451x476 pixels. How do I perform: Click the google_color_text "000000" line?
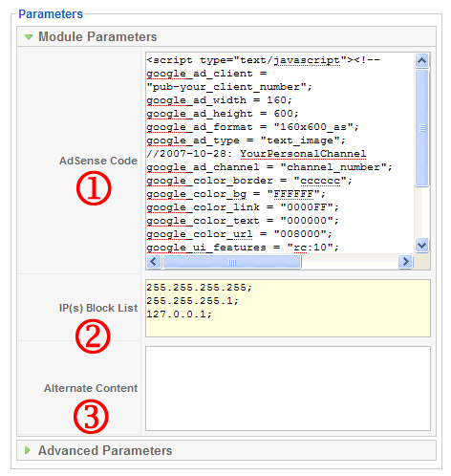point(243,221)
